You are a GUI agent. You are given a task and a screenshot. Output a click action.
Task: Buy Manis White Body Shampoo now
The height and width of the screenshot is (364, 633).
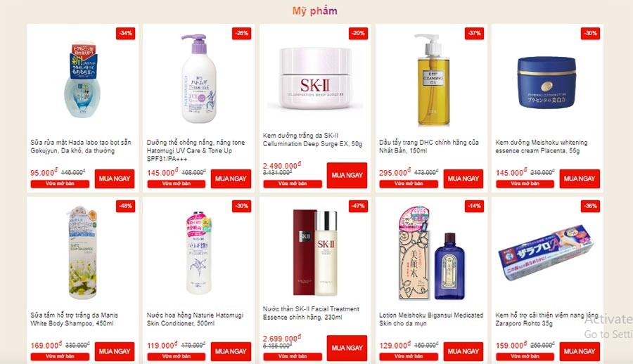[115, 351]
